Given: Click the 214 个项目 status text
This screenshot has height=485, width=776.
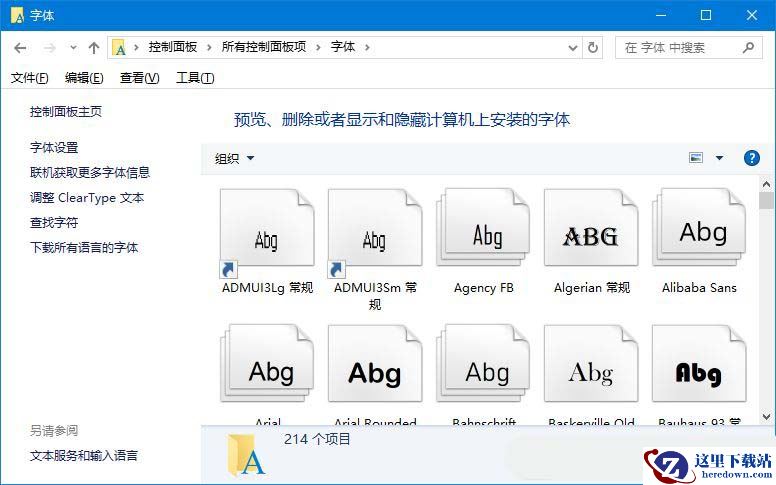Looking at the screenshot, I should pyautogui.click(x=317, y=439).
